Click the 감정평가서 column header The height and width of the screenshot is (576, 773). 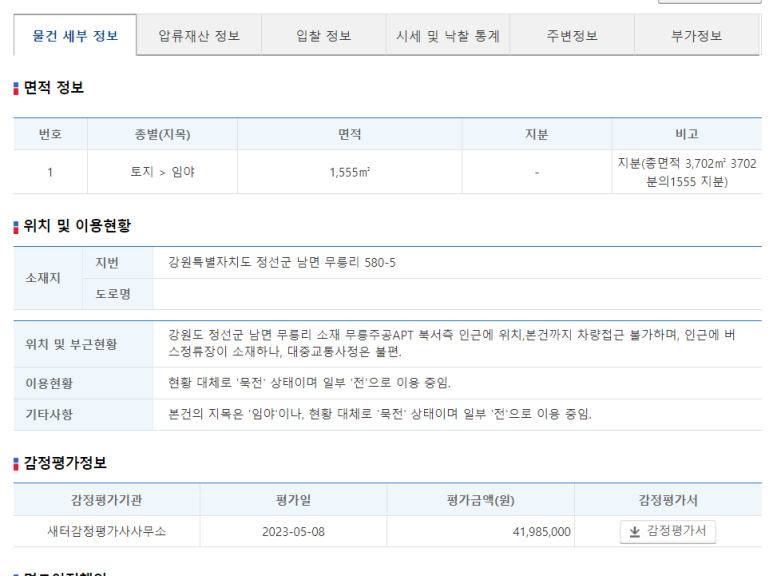[x=668, y=500]
